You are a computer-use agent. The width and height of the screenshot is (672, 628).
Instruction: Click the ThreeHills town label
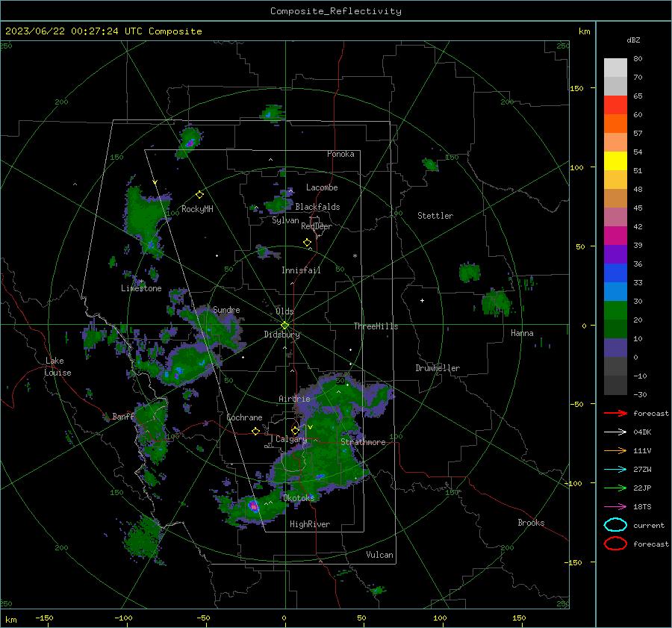point(376,326)
